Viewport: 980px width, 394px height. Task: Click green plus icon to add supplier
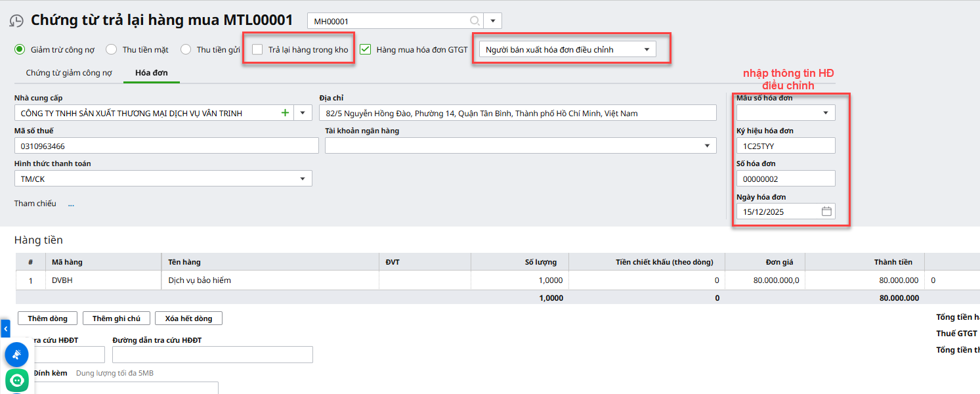285,113
